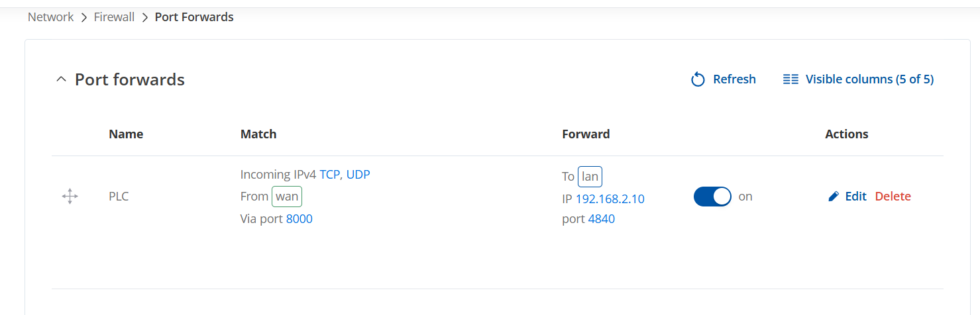Click the Refresh button text

[x=734, y=79]
